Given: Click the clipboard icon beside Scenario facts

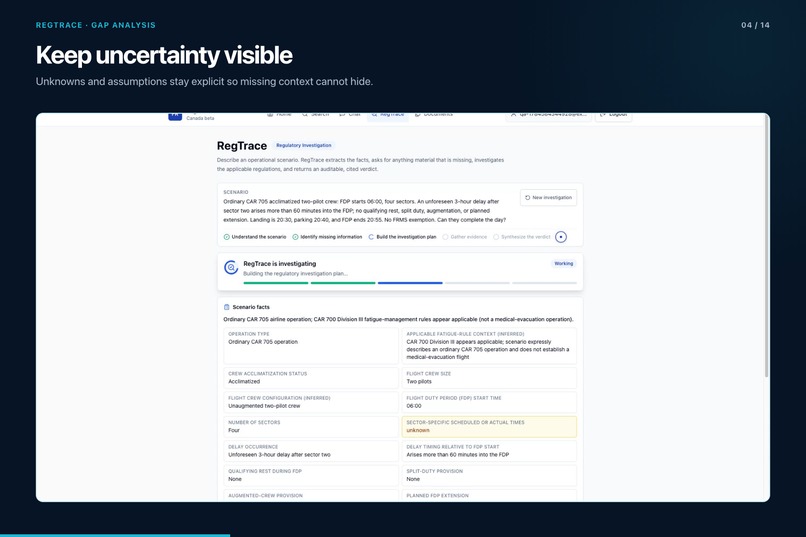Looking at the screenshot, I should click(x=227, y=307).
